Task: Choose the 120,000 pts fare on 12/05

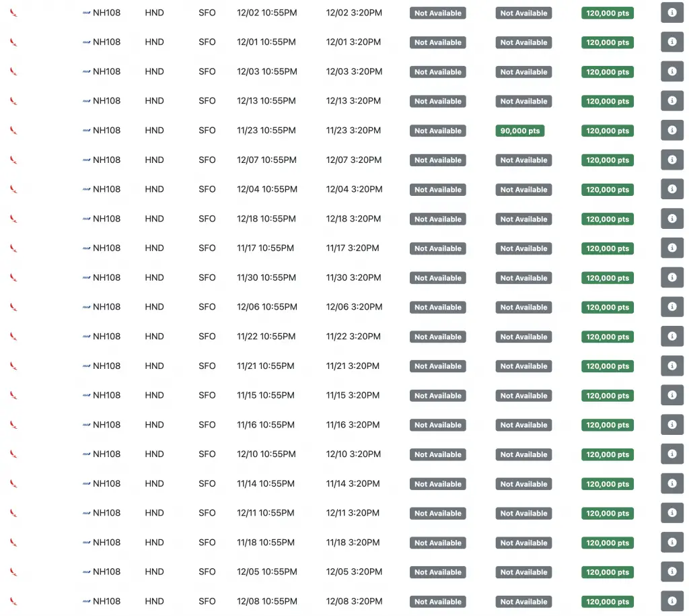Action: point(608,572)
